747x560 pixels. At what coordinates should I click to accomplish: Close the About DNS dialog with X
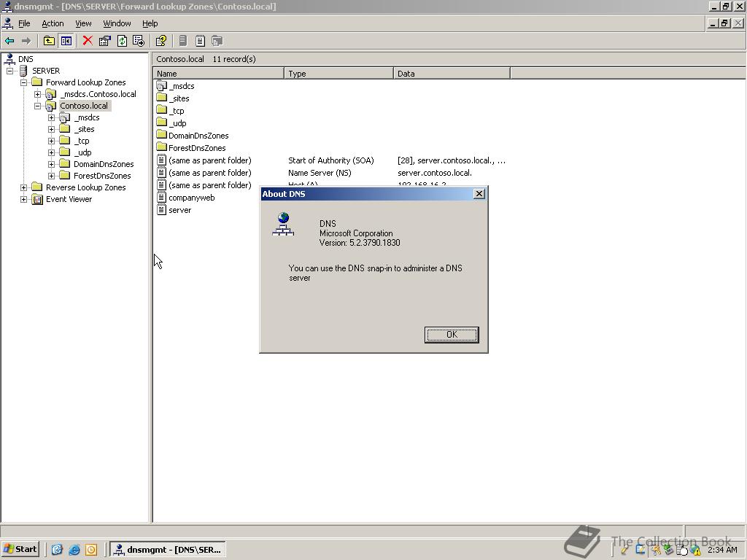point(479,194)
